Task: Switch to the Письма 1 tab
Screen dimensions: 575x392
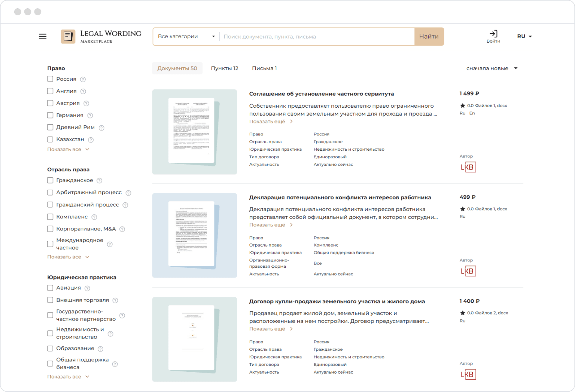Action: coord(264,68)
